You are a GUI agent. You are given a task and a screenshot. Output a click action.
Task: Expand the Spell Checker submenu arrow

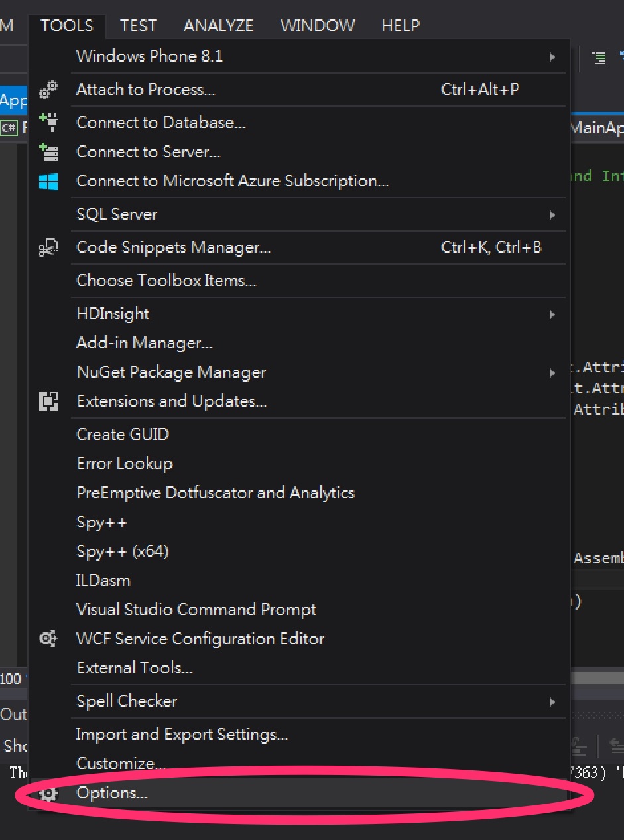[552, 702]
